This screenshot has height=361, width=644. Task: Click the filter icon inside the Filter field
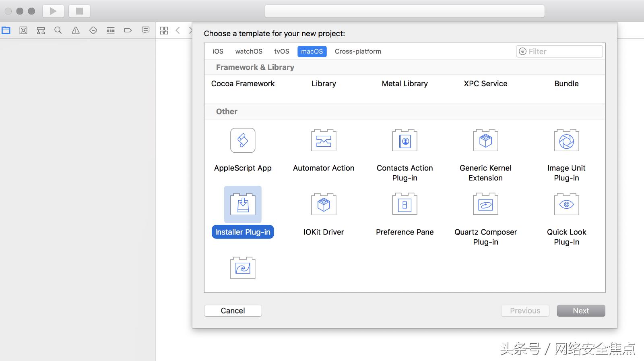(x=522, y=51)
